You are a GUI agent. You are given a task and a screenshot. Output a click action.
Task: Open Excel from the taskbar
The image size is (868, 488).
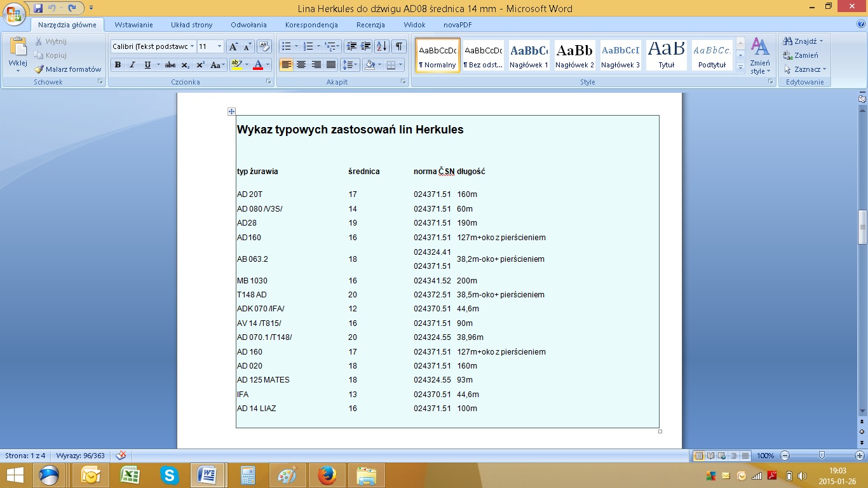130,475
